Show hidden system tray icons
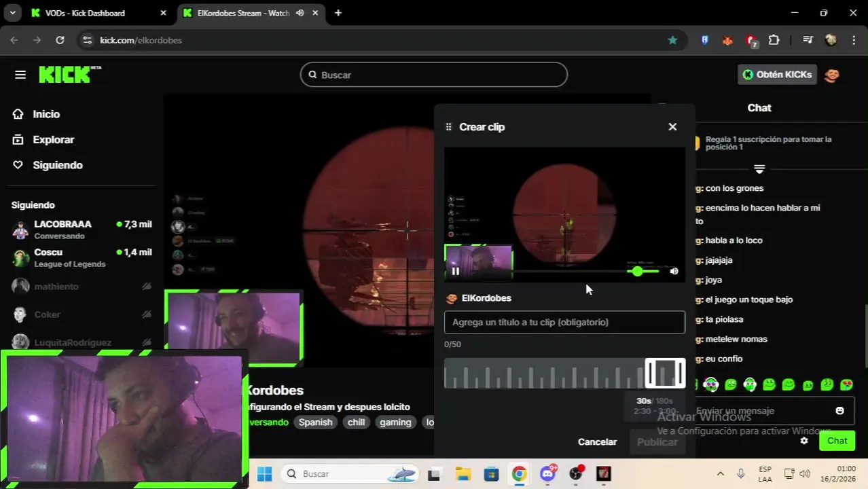The image size is (868, 489). [x=720, y=474]
